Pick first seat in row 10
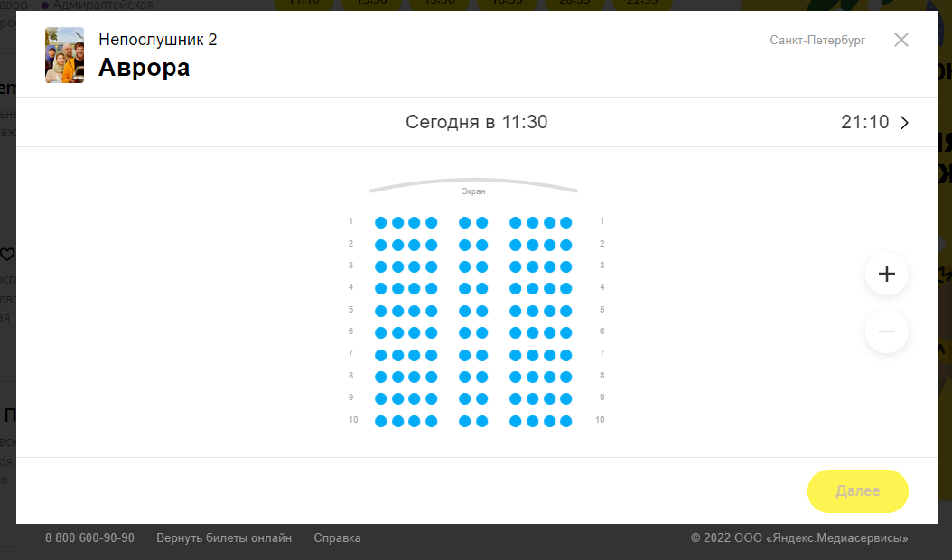This screenshot has height=560, width=952. point(380,422)
